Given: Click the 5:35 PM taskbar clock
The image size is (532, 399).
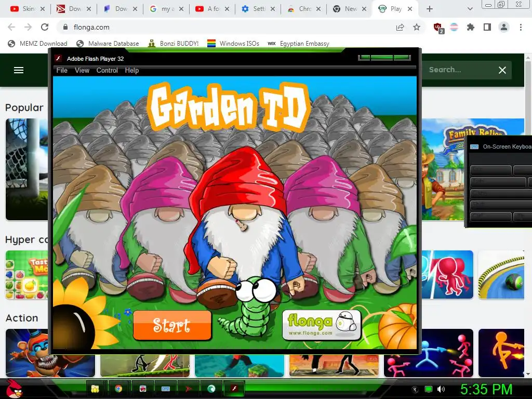Looking at the screenshot, I should point(486,390).
